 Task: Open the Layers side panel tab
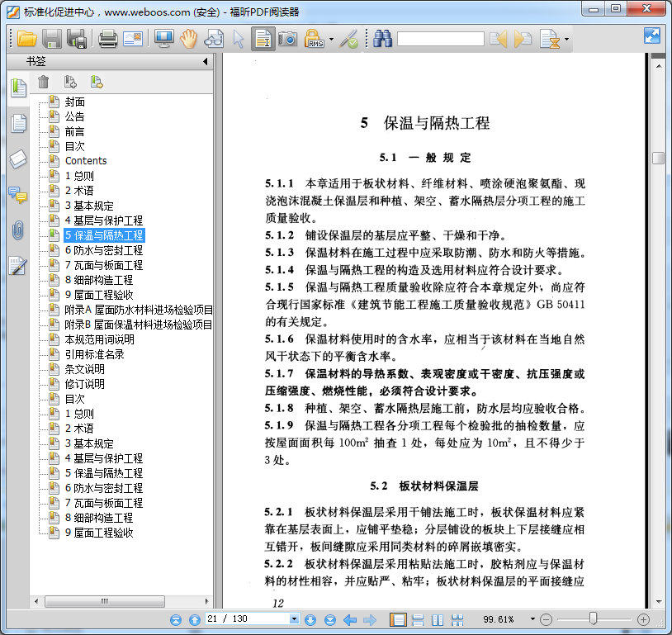18,159
